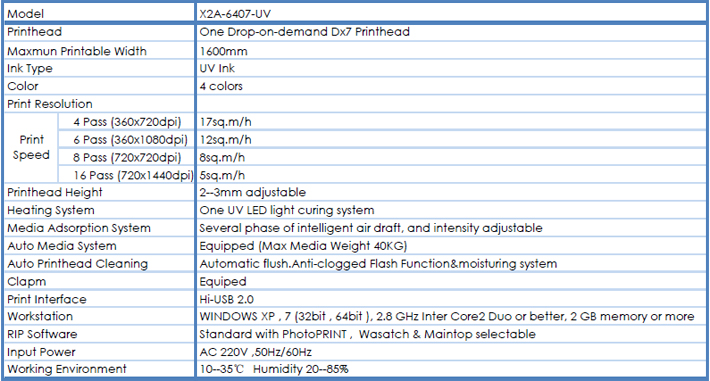The image size is (710, 381).
Task: Select the 'Printhead Height' label
Action: pyautogui.click(x=55, y=193)
